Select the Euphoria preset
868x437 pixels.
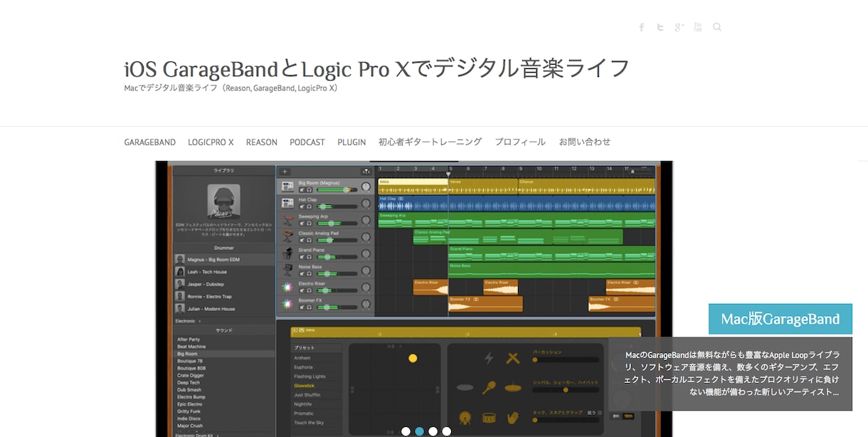(304, 367)
